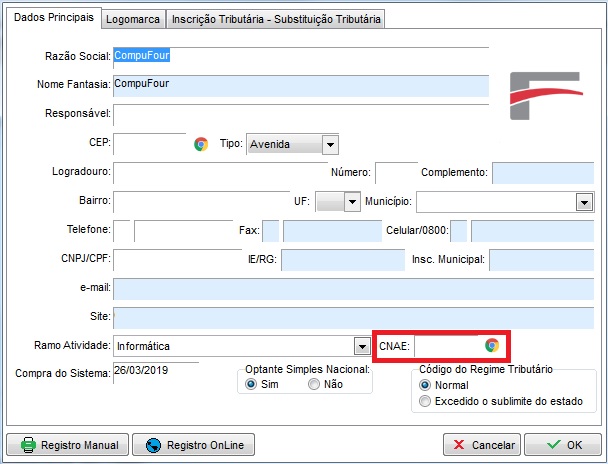Viewport: 608px width, 464px height.
Task: Click the Chrome icon in CNAE field
Action: click(x=491, y=345)
